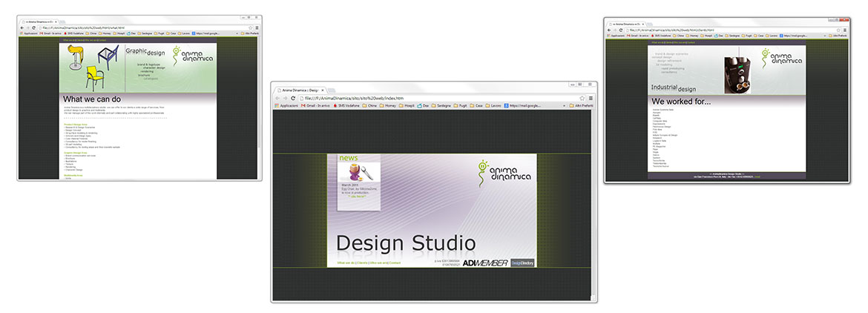This screenshot has height=313, width=868.
Task: Open Who we are link on home page
Action: [378, 263]
